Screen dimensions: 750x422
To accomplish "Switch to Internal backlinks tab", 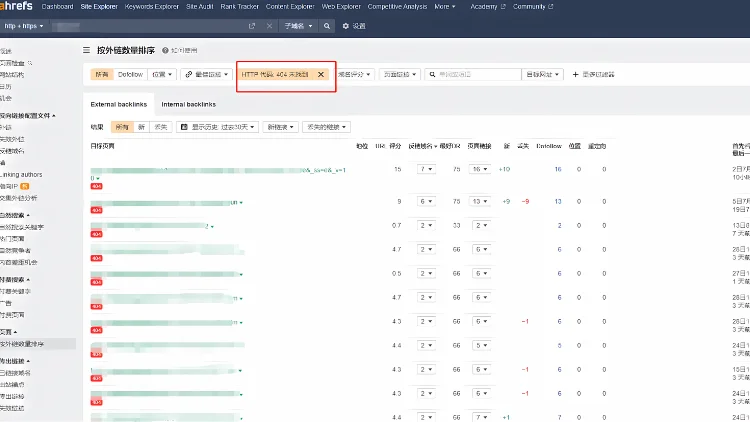I will click(x=188, y=104).
